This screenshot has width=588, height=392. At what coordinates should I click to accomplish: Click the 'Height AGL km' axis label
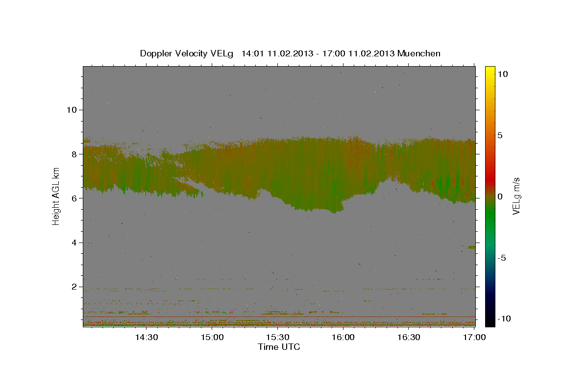point(56,196)
